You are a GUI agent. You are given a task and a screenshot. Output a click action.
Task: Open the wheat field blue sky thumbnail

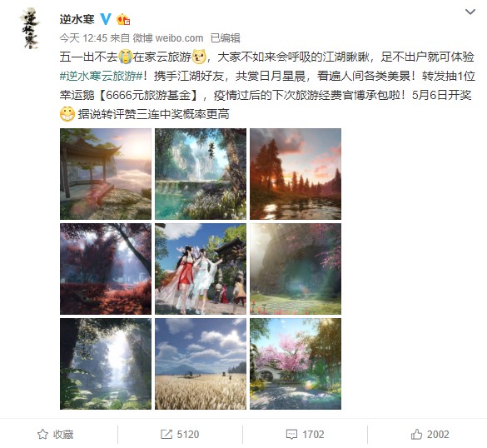tap(201, 364)
